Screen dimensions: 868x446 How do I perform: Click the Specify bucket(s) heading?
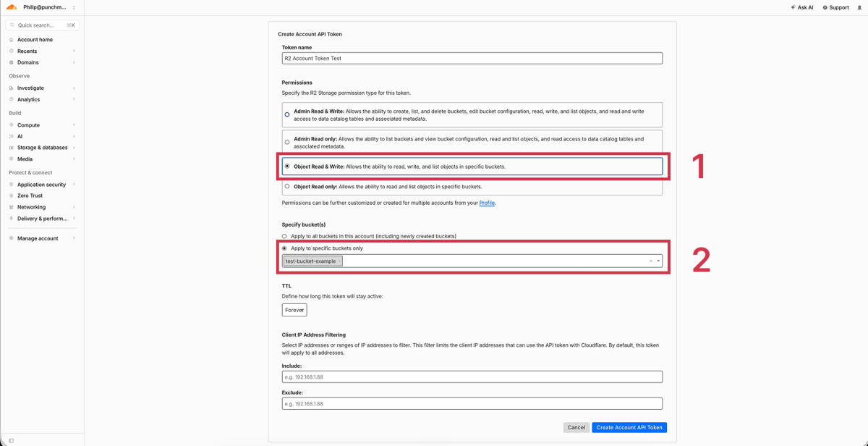(x=304, y=224)
